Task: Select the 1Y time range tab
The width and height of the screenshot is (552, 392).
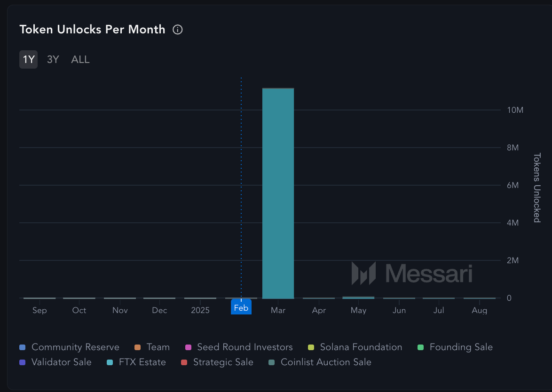Action: [29, 60]
